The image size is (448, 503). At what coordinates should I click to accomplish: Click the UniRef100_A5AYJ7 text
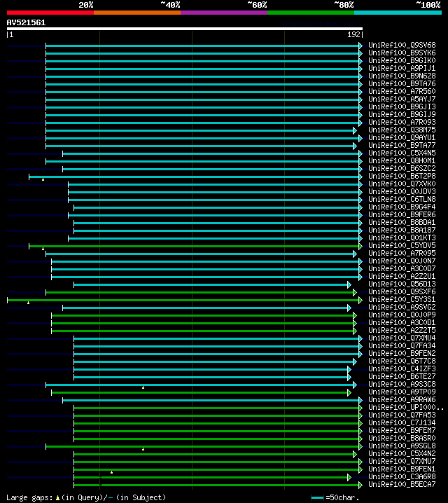click(x=402, y=99)
